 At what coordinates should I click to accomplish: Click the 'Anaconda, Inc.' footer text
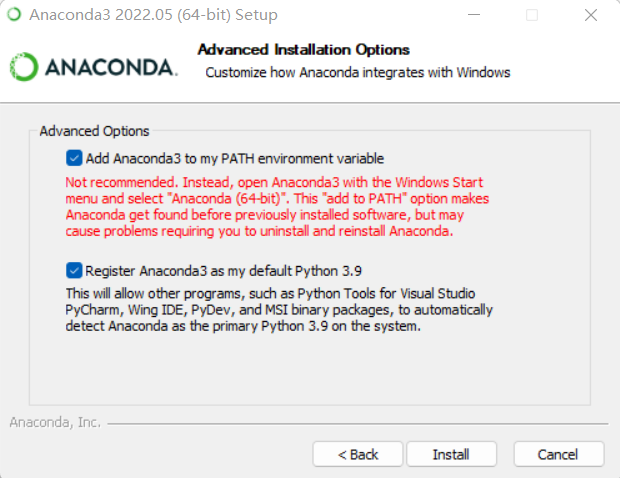55,422
